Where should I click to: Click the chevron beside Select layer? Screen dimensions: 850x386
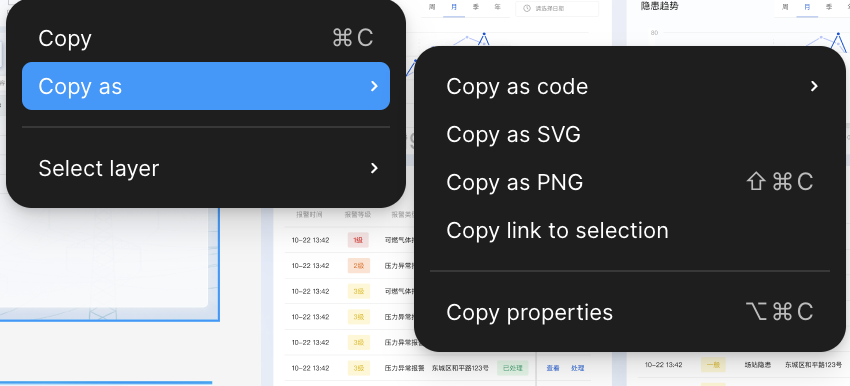[x=374, y=169]
